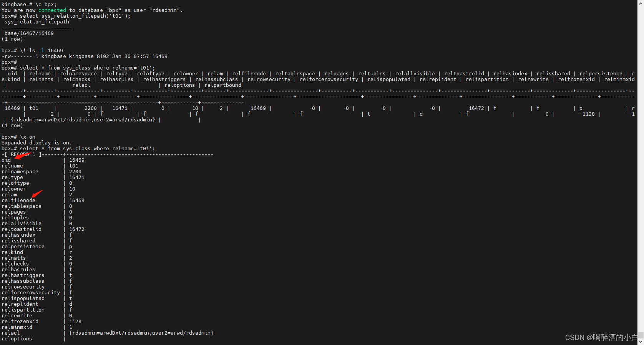Screen dimensions: 644x345
Task: Click the 'relminmxid' field label in the expanded record
Action: 17,327
